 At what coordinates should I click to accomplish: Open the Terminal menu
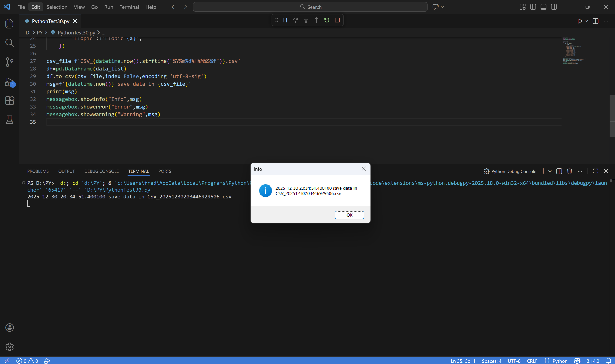click(129, 7)
